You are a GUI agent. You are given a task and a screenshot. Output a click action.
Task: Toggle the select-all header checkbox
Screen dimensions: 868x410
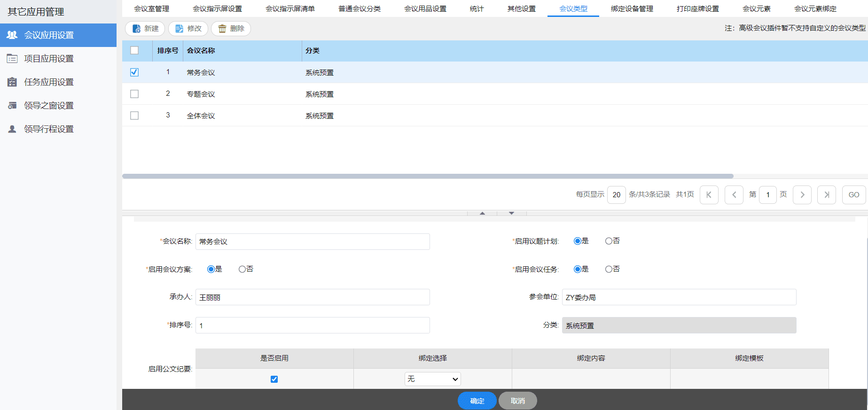(x=134, y=50)
